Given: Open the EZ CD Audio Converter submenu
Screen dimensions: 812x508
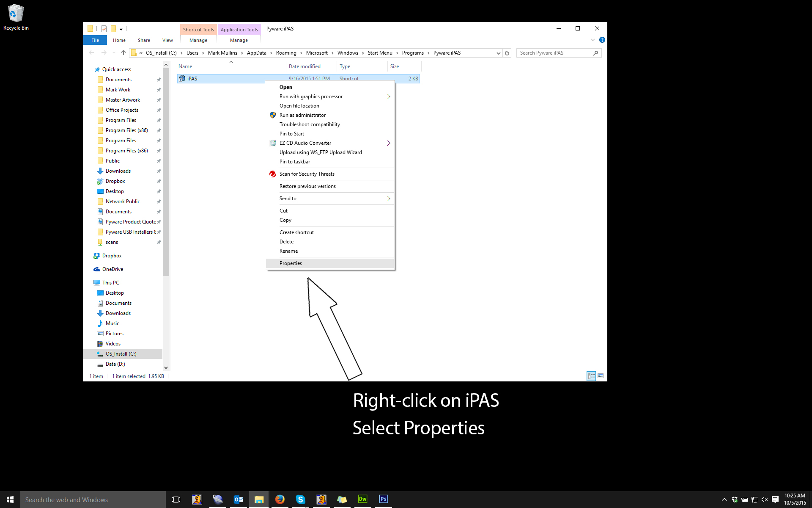Looking at the screenshot, I should [305, 143].
